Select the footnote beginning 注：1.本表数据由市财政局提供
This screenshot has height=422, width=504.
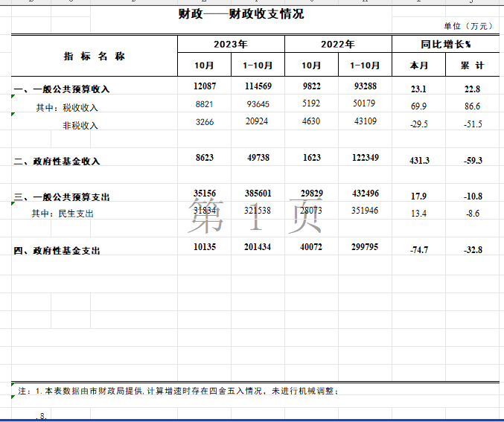click(178, 391)
